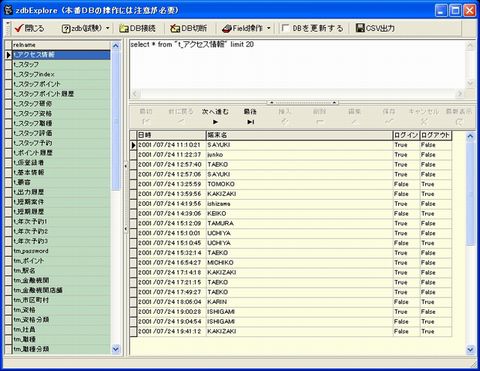Select the tm_password table
Image resolution: width=480 pixels, height=371 pixels.
click(x=61, y=251)
